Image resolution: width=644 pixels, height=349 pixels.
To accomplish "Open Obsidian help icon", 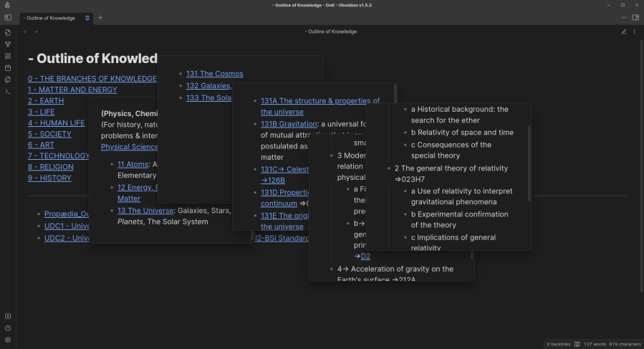I will pos(8,328).
